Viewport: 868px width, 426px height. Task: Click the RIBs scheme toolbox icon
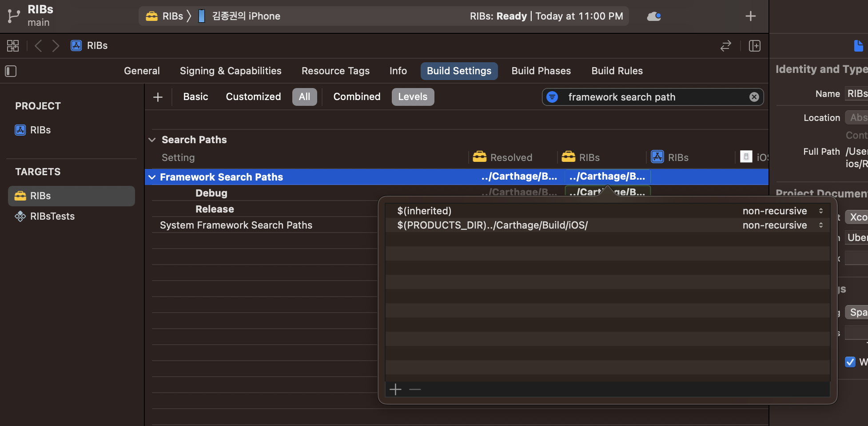pyautogui.click(x=152, y=16)
